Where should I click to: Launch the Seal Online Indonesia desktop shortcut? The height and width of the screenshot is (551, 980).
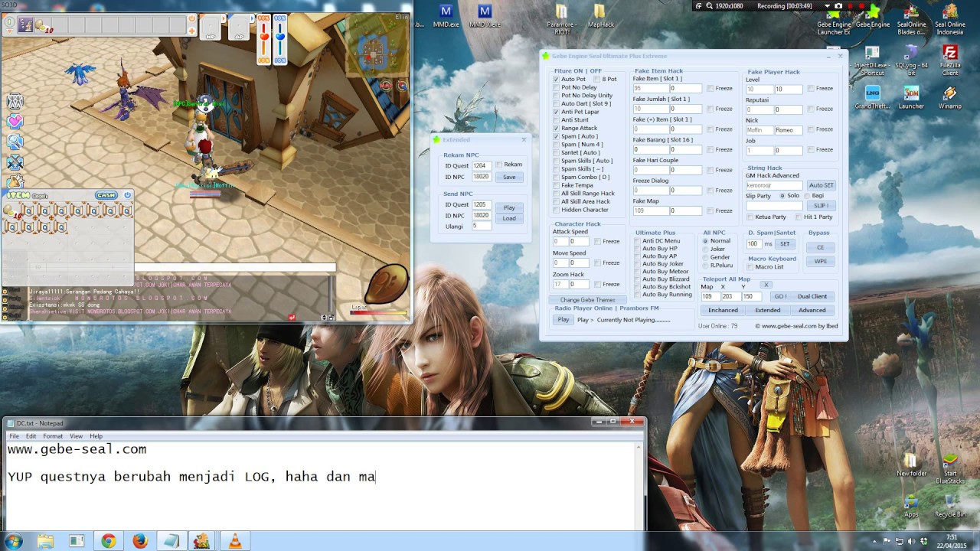949,19
